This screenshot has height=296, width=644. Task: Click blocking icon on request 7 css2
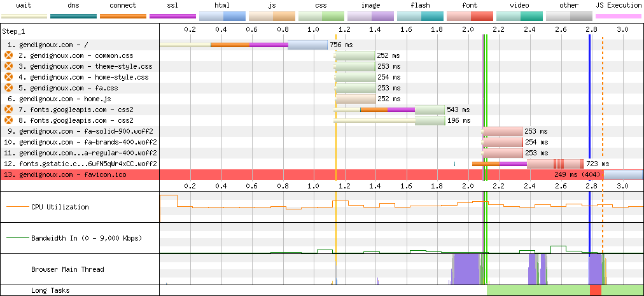click(8, 109)
